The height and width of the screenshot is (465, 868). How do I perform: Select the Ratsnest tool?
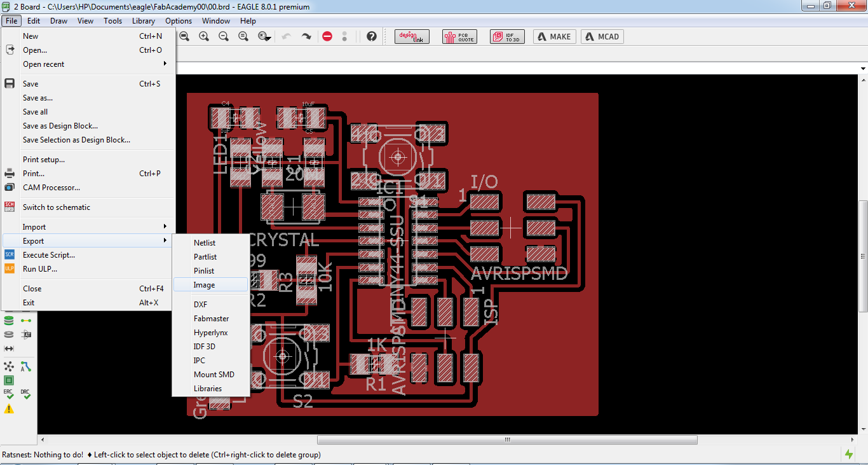9,366
